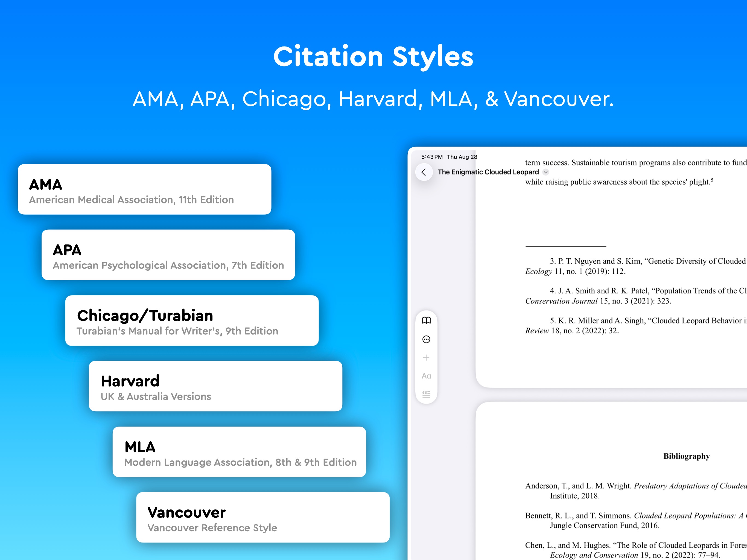The width and height of the screenshot is (747, 560).
Task: Click the Bibliography heading
Action: (x=686, y=456)
